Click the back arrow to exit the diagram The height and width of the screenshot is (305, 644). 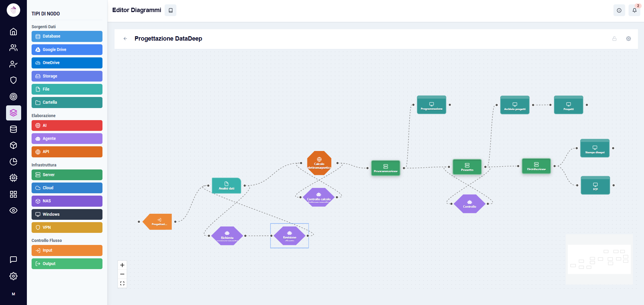pyautogui.click(x=125, y=39)
